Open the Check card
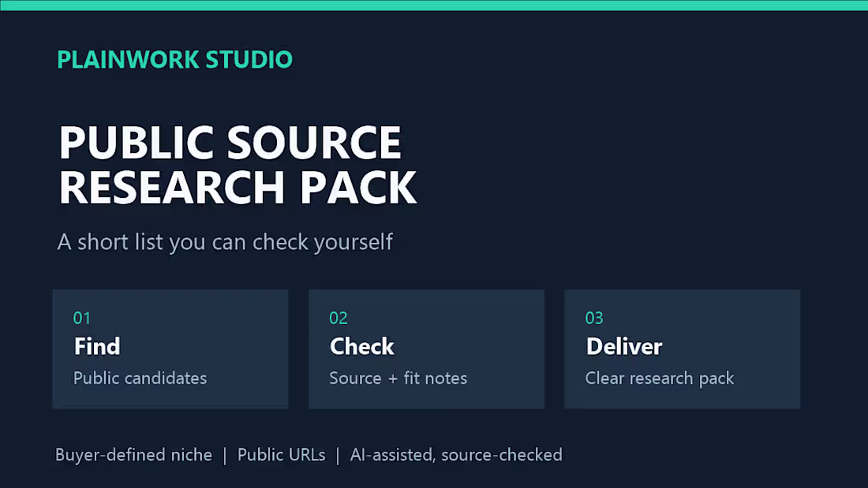The image size is (868, 488). (426, 349)
